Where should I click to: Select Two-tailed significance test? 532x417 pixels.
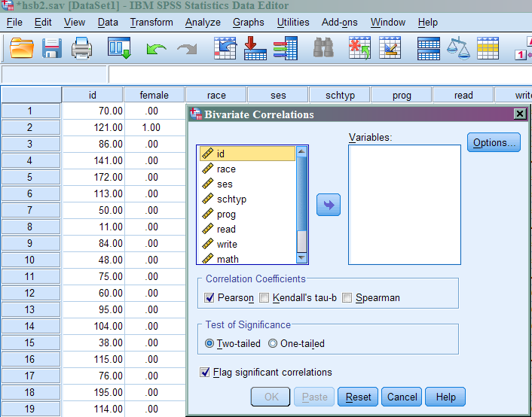click(x=209, y=343)
